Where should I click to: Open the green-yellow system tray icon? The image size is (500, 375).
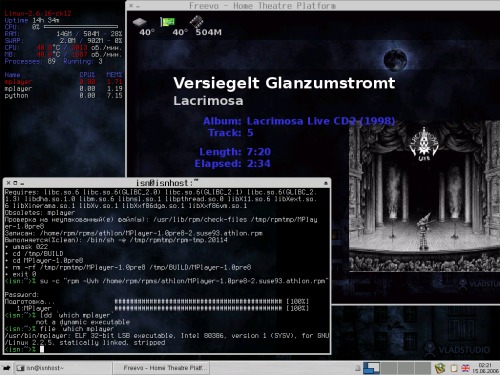[x=440, y=368]
